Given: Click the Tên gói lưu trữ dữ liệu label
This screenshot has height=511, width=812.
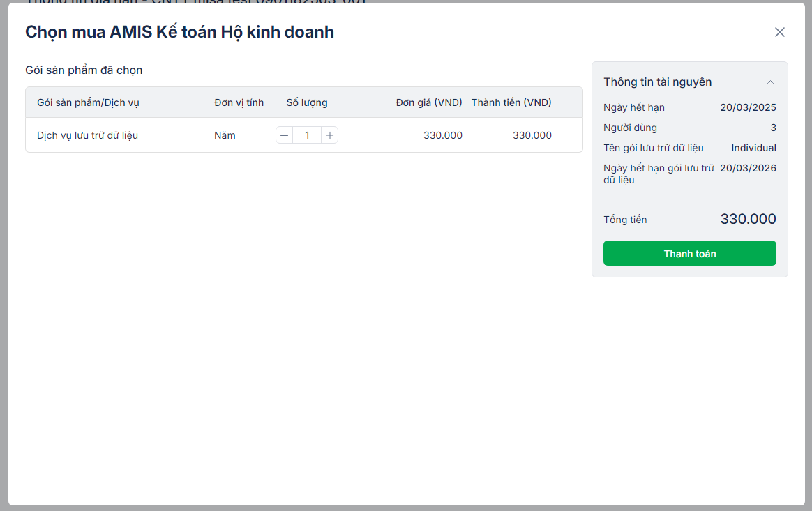Looking at the screenshot, I should (x=654, y=148).
